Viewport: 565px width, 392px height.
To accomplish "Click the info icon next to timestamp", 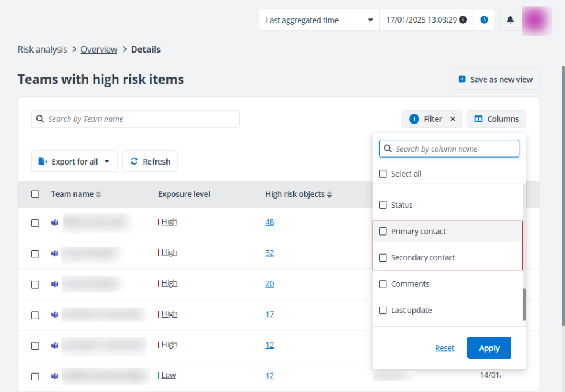I will (x=463, y=20).
